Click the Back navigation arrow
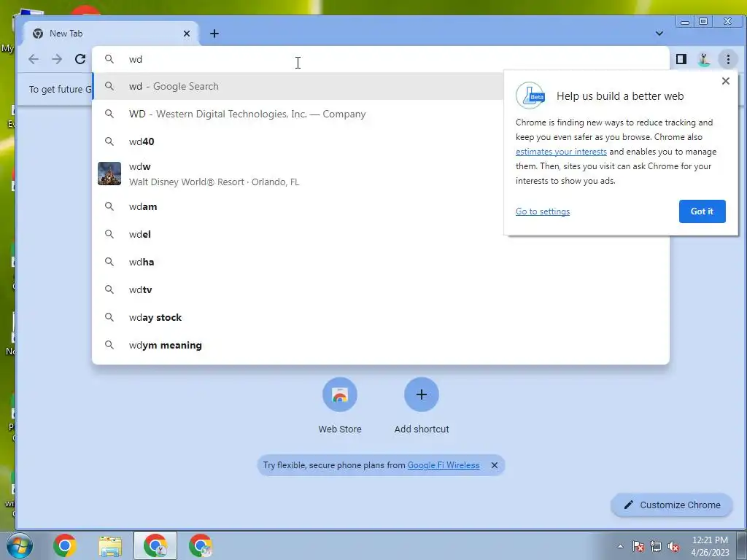The height and width of the screenshot is (560, 747). pyautogui.click(x=34, y=59)
